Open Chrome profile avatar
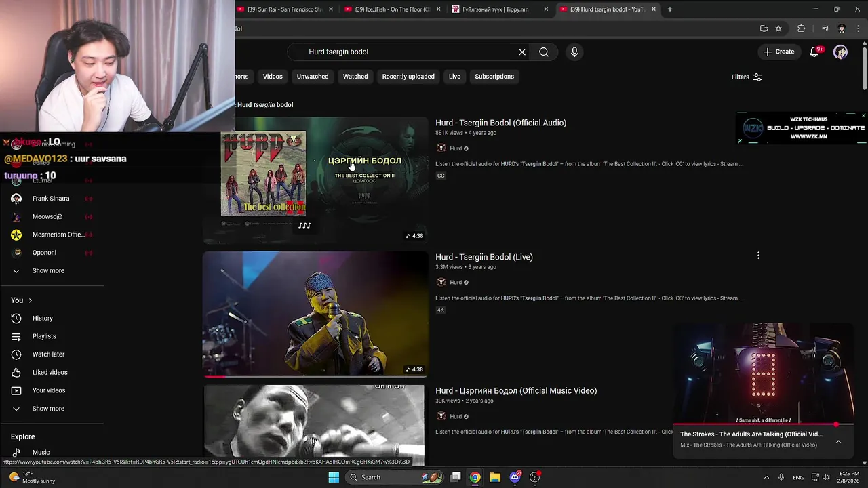868x488 pixels. tap(842, 28)
